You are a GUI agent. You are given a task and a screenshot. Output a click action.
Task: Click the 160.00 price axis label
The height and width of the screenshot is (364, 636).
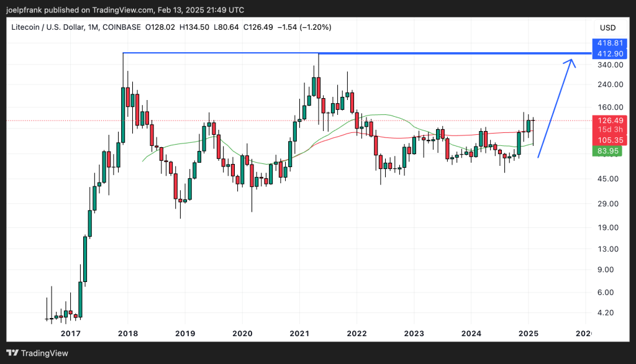click(x=610, y=107)
